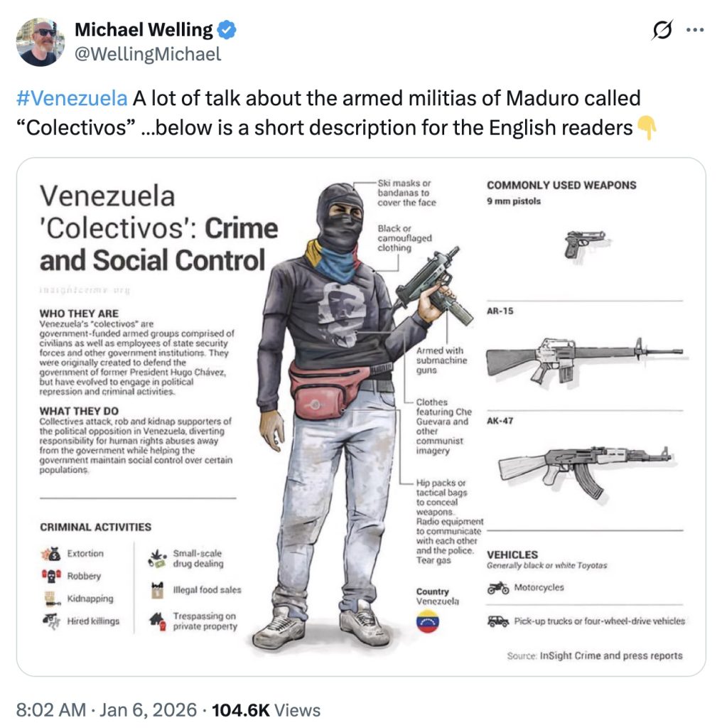Open the 8:02 AM Jan 6, 2026 timestamp

(x=107, y=710)
